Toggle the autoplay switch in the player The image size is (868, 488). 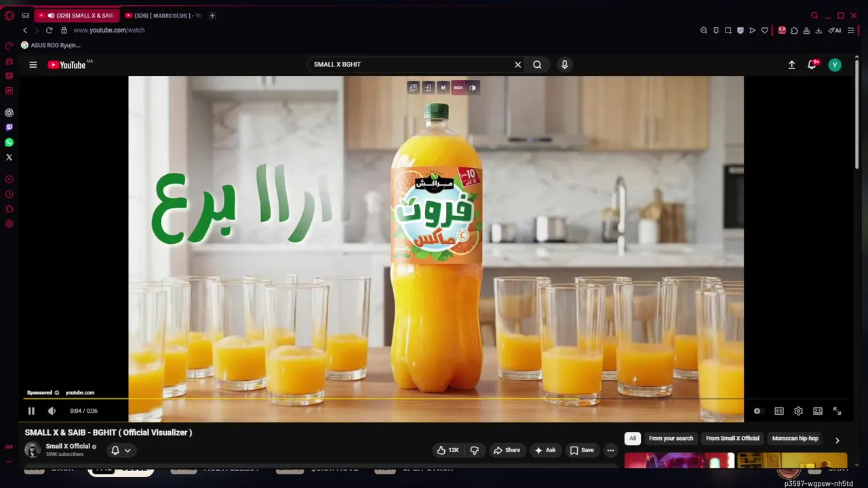coord(757,411)
